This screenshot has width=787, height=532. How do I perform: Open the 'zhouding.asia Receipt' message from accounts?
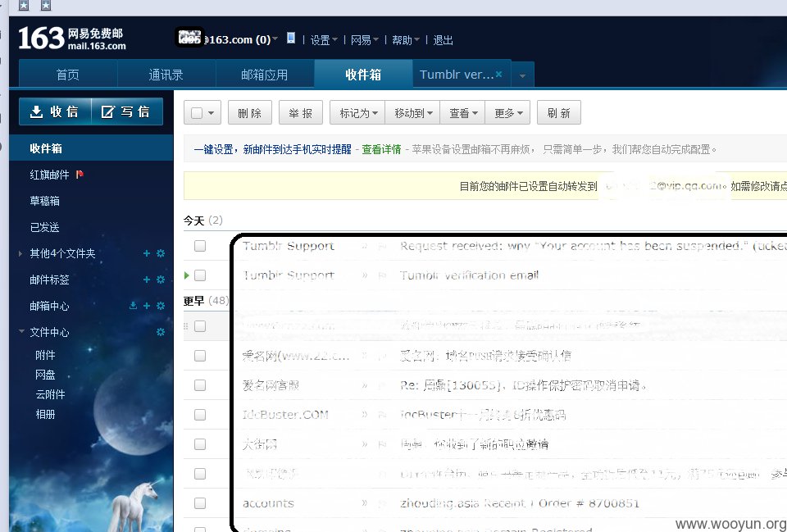520,502
